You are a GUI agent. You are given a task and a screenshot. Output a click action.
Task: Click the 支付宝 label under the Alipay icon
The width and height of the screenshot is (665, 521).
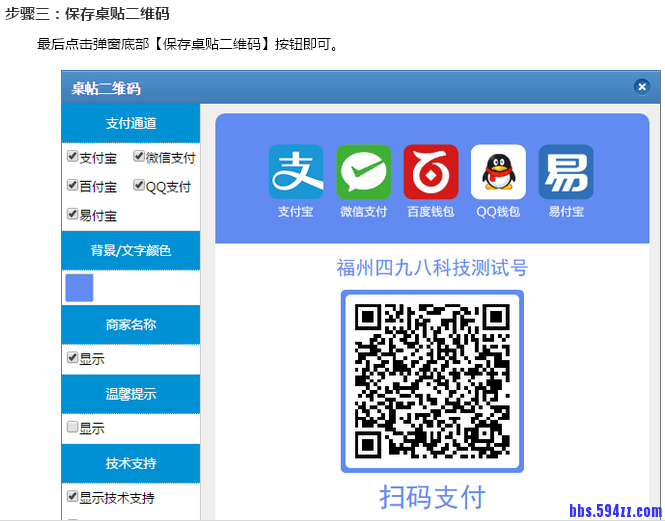(x=296, y=211)
